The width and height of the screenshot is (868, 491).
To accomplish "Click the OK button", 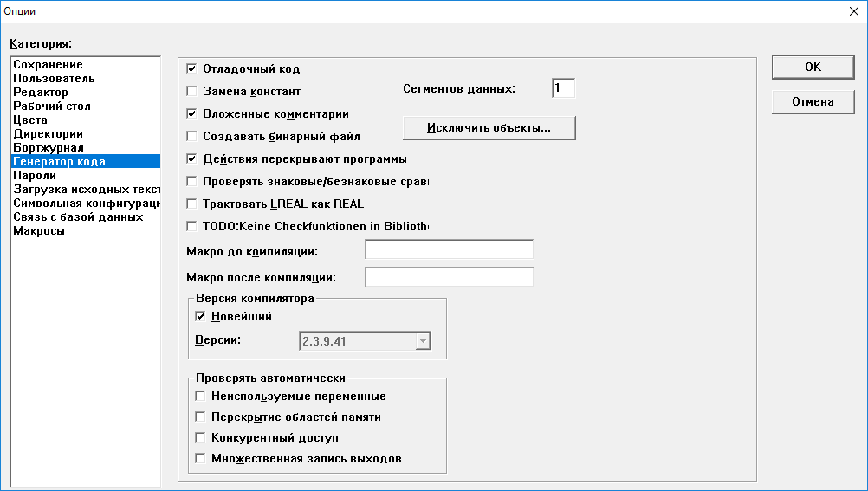I will click(x=813, y=67).
